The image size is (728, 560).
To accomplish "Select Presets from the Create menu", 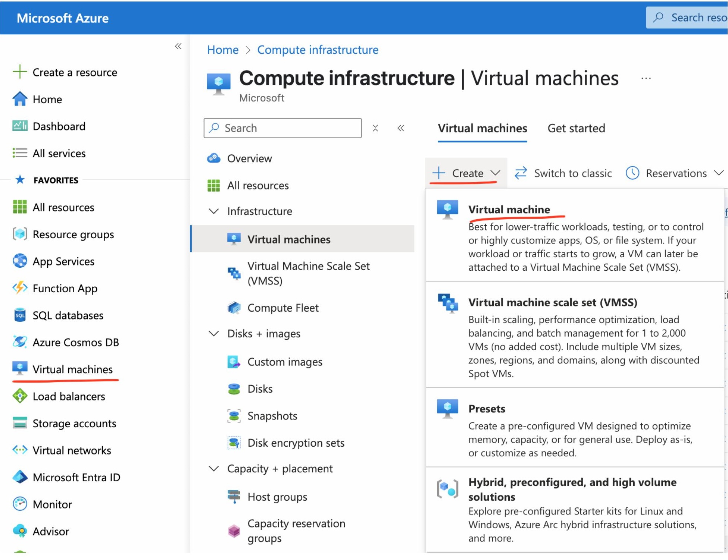I will [x=575, y=428].
